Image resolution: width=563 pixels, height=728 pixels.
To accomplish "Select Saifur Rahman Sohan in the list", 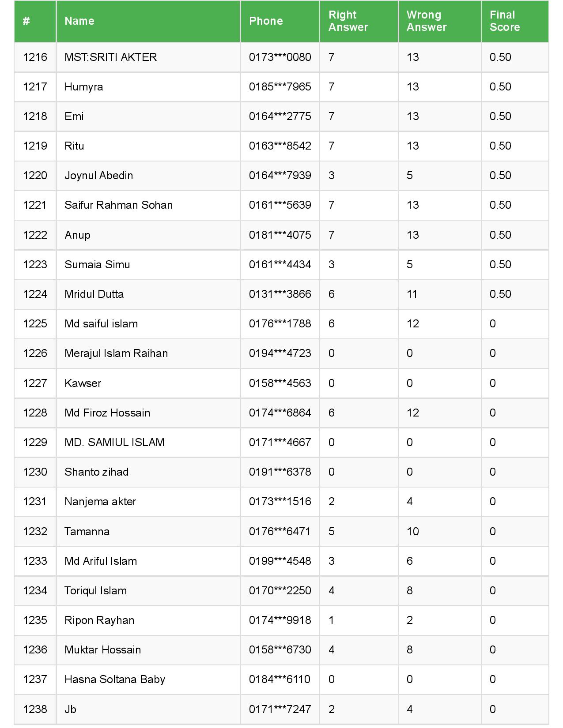I will pyautogui.click(x=118, y=205).
